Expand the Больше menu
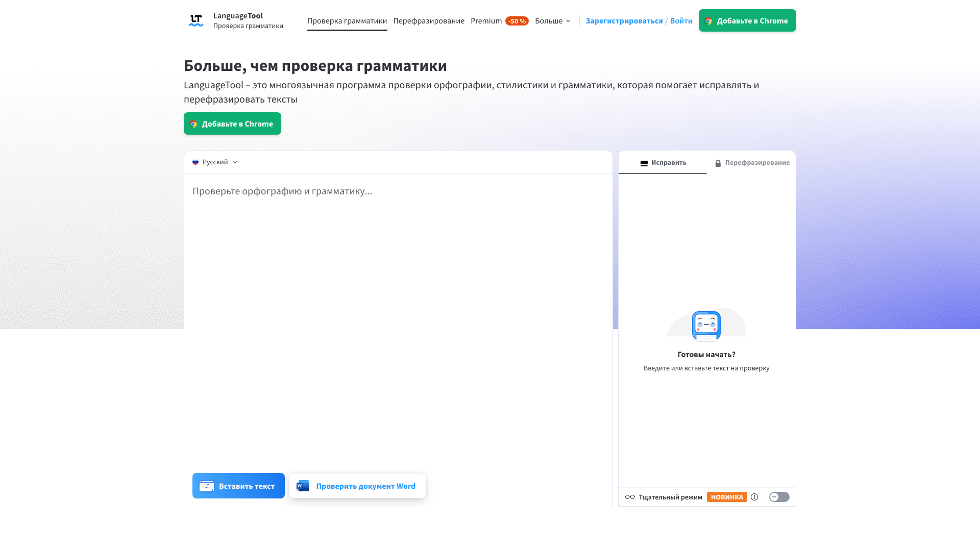Screen dimensions: 980x551 point(553,21)
